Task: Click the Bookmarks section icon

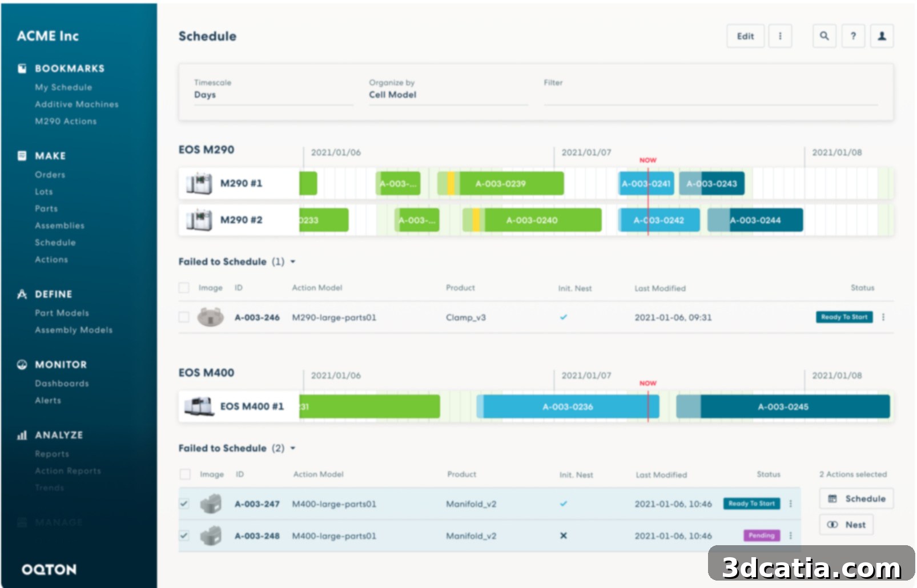Action: (x=22, y=69)
